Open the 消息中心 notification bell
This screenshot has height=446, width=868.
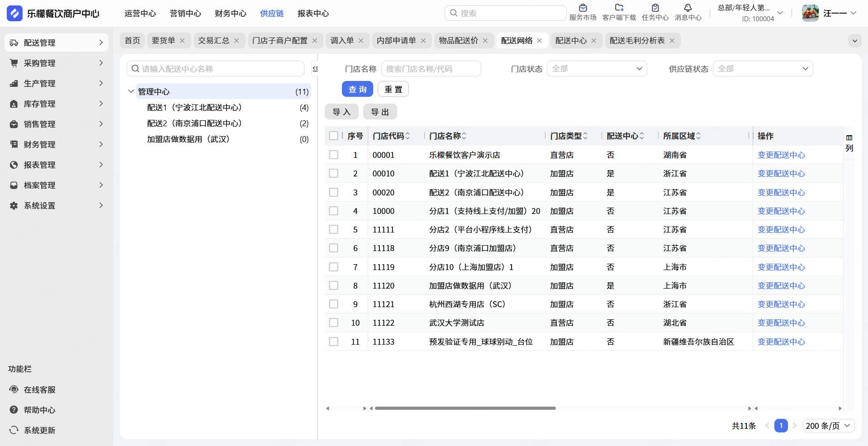[x=688, y=8]
